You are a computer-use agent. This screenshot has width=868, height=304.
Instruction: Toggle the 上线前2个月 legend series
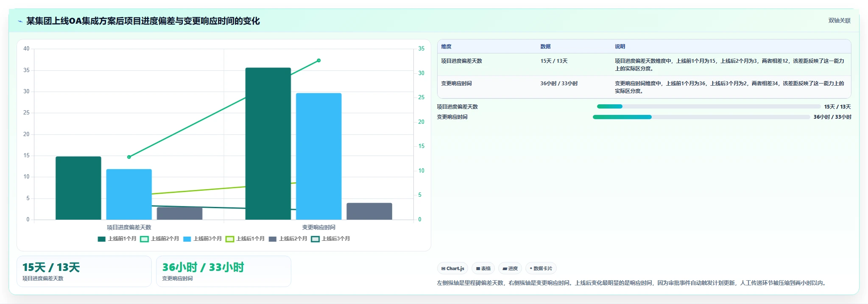[x=160, y=239]
